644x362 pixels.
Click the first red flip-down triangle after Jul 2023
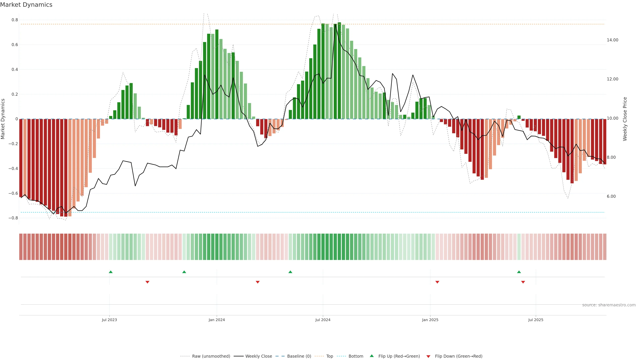tap(148, 282)
